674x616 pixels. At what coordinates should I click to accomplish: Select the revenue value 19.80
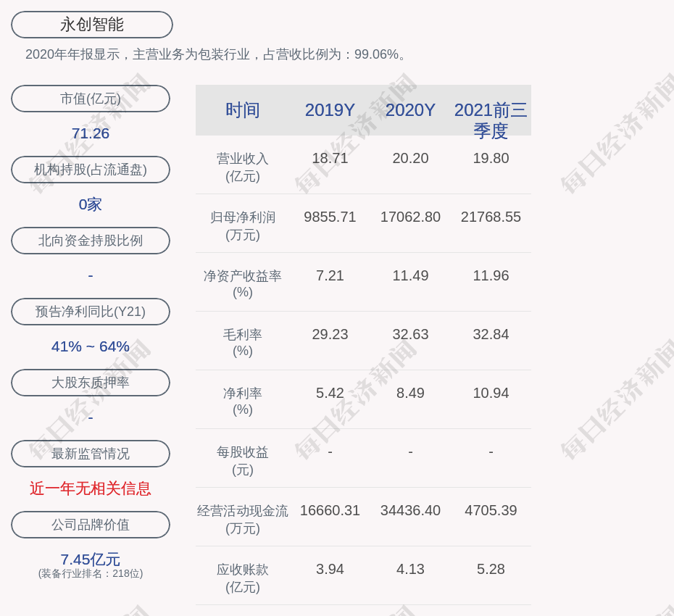(x=491, y=158)
